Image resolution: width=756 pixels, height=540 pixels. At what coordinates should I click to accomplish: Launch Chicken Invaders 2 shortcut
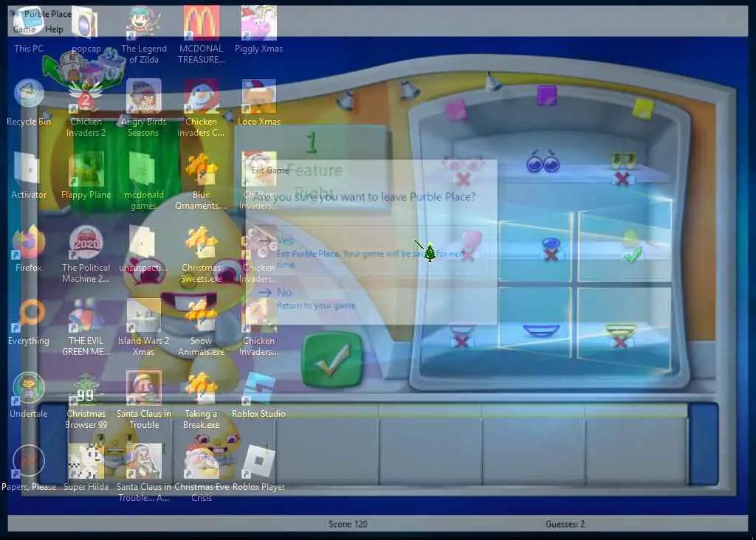tap(86, 108)
